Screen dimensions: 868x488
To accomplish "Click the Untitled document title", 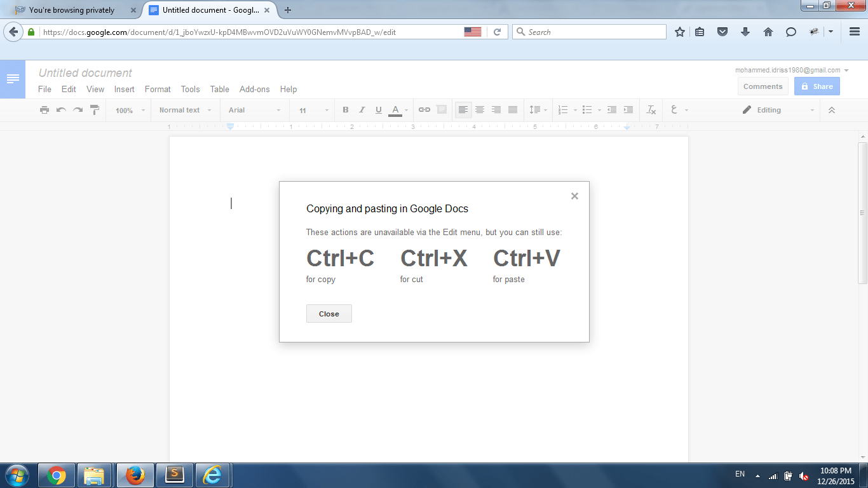I will [x=85, y=73].
